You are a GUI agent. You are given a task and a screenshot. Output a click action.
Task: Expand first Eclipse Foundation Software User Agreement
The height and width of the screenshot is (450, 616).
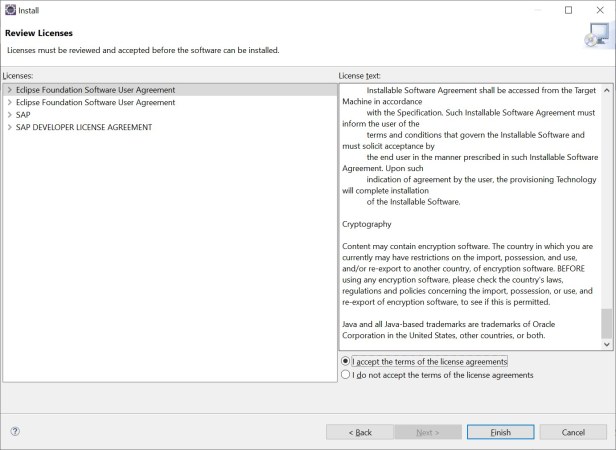[9, 90]
